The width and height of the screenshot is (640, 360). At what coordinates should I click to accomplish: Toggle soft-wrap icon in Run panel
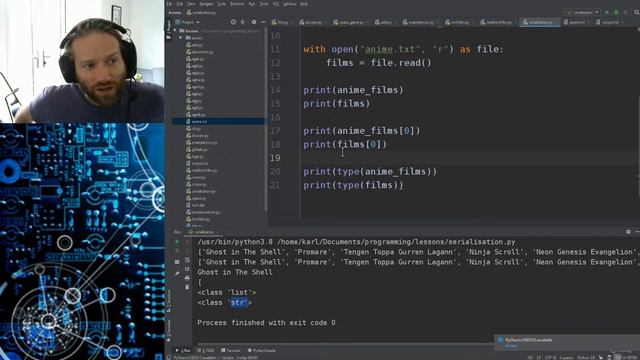point(187,260)
